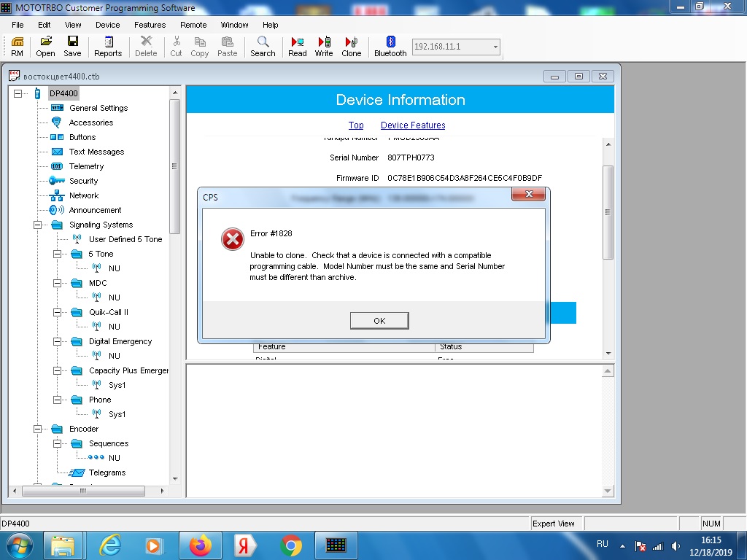Viewport: 747px width, 560px height.
Task: Click tree panel vertical scrollbar thumb
Action: (x=175, y=167)
